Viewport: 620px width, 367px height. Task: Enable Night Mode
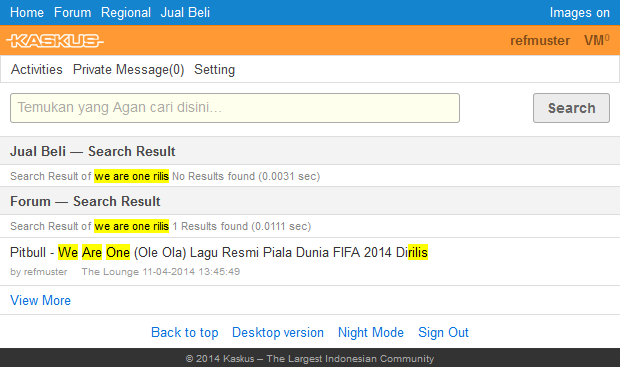pyautogui.click(x=371, y=333)
